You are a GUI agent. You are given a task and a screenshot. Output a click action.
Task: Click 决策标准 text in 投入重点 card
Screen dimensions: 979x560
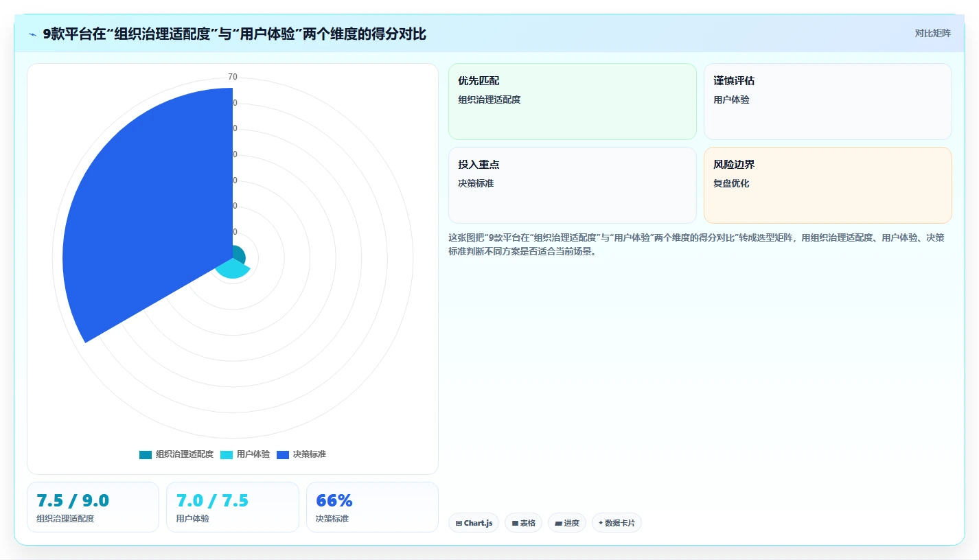tap(476, 183)
